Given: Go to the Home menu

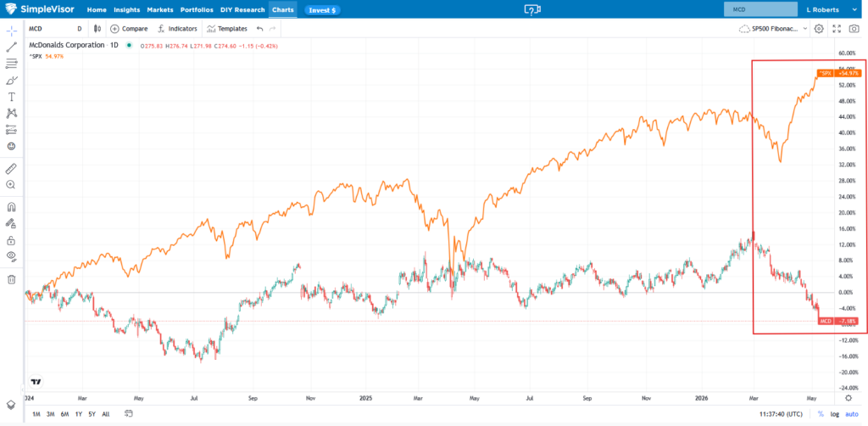Looking at the screenshot, I should [x=97, y=10].
